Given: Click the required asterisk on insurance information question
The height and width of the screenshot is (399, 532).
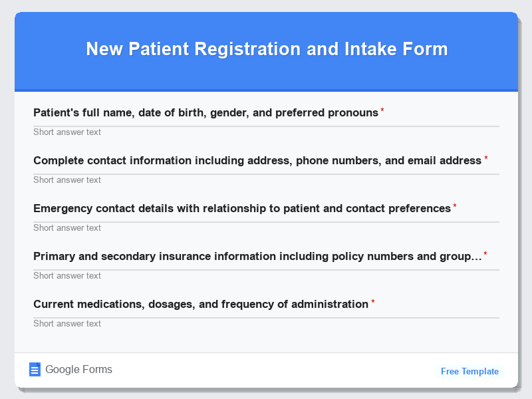Looking at the screenshot, I should click(485, 253).
